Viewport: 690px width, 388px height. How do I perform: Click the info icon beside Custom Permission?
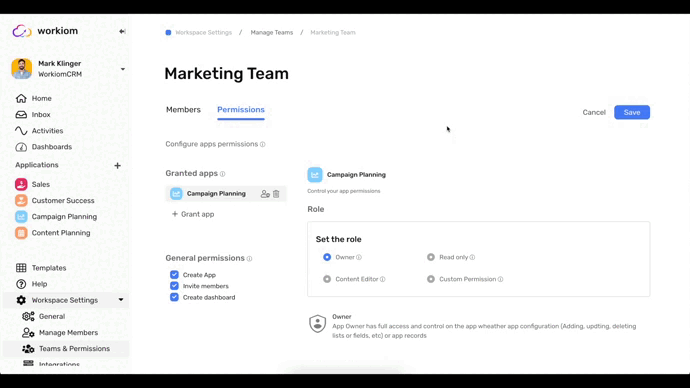500,279
